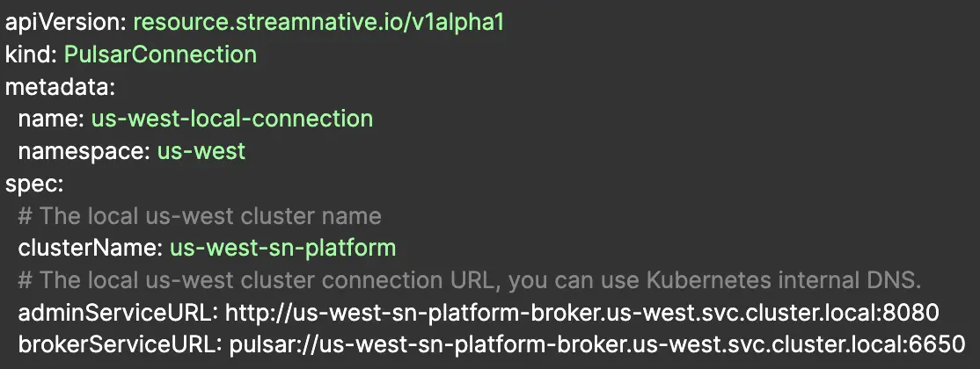This screenshot has height=369, width=980.
Task: Click the brokerServiceURL key
Action: click(118, 345)
